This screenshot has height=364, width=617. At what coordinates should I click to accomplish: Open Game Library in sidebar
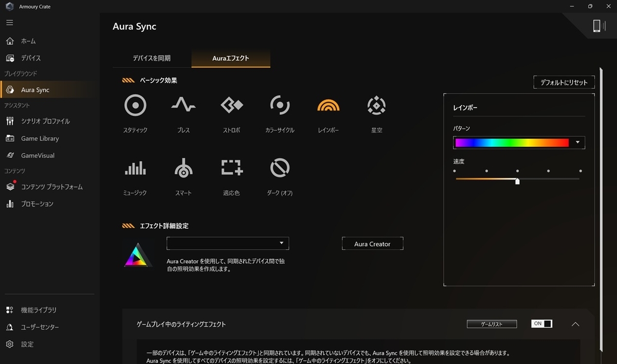click(50, 138)
